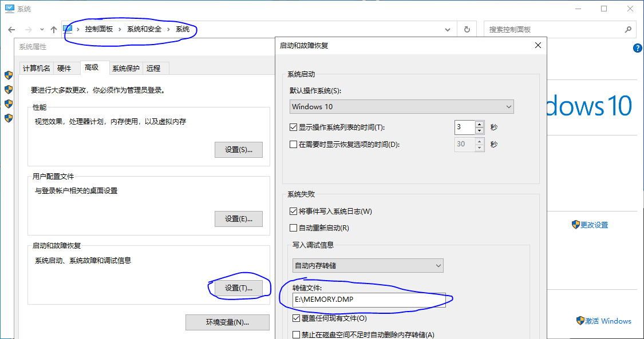Click the shield icon beside 更改设置
The image size is (644, 339).
[x=575, y=224]
